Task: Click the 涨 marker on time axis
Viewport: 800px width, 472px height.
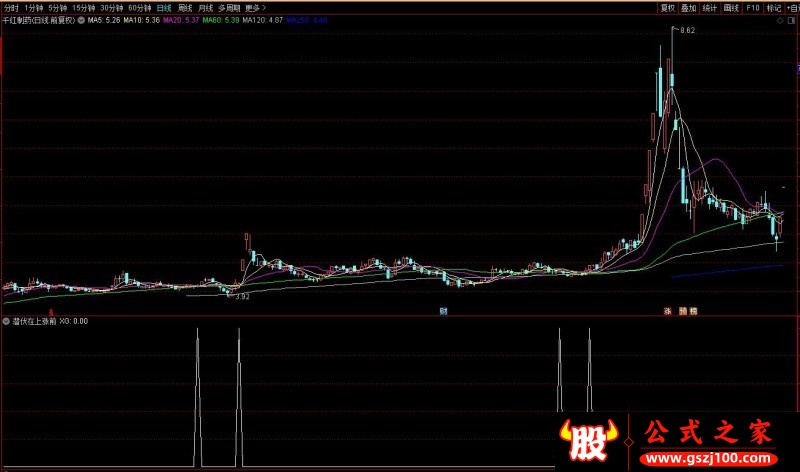Action: click(x=667, y=311)
